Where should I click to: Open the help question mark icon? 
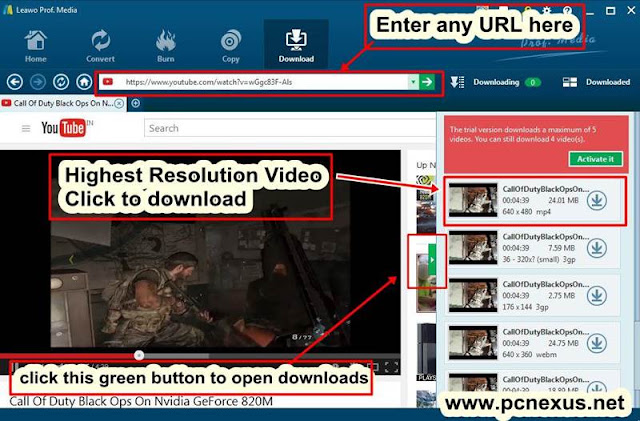(x=567, y=10)
